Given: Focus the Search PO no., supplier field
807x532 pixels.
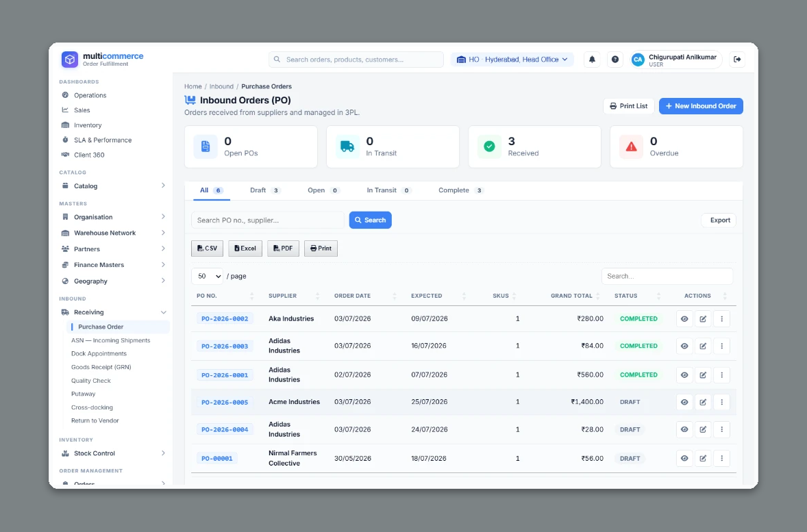Looking at the screenshot, I should (268, 220).
